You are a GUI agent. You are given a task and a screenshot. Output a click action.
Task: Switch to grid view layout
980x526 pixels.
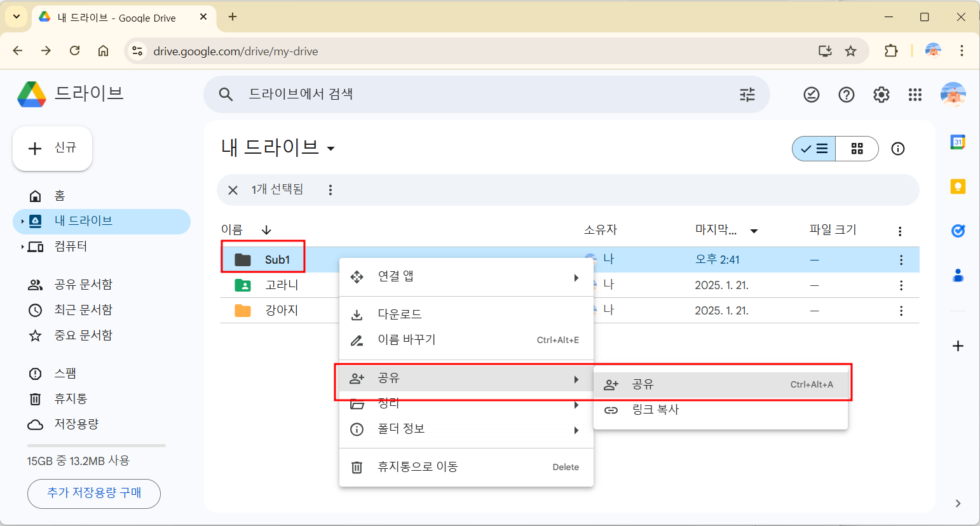pyautogui.click(x=857, y=148)
